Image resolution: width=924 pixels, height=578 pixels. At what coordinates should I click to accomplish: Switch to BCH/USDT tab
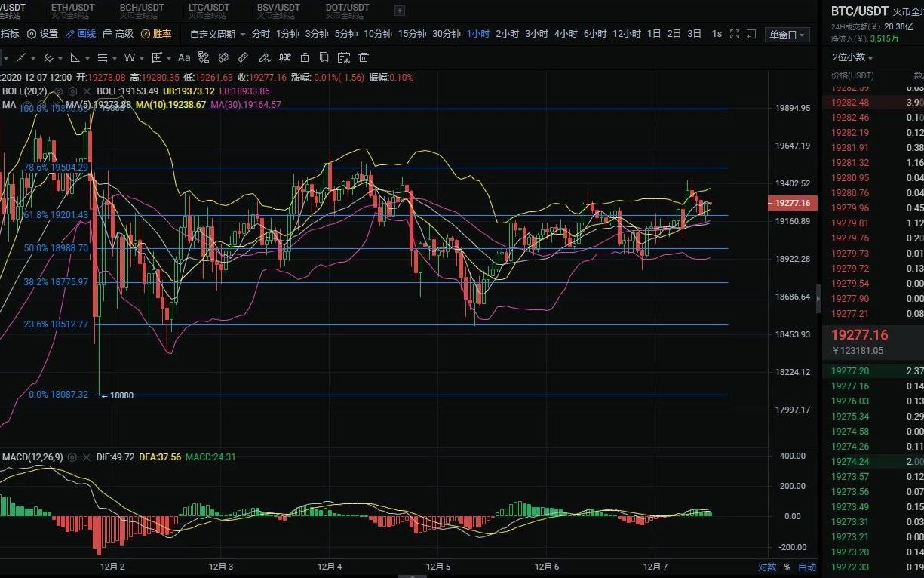tap(141, 11)
